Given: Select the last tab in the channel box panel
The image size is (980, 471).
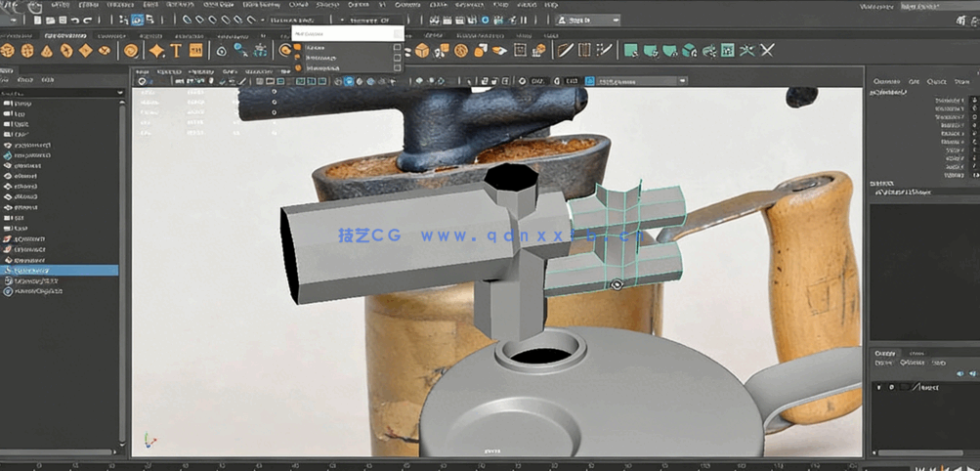Looking at the screenshot, I should pos(960,81).
